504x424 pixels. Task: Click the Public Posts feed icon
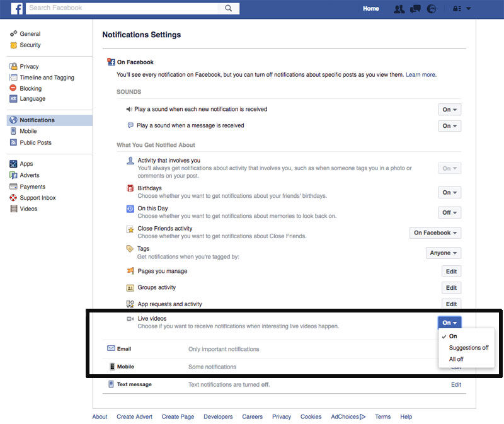click(13, 142)
